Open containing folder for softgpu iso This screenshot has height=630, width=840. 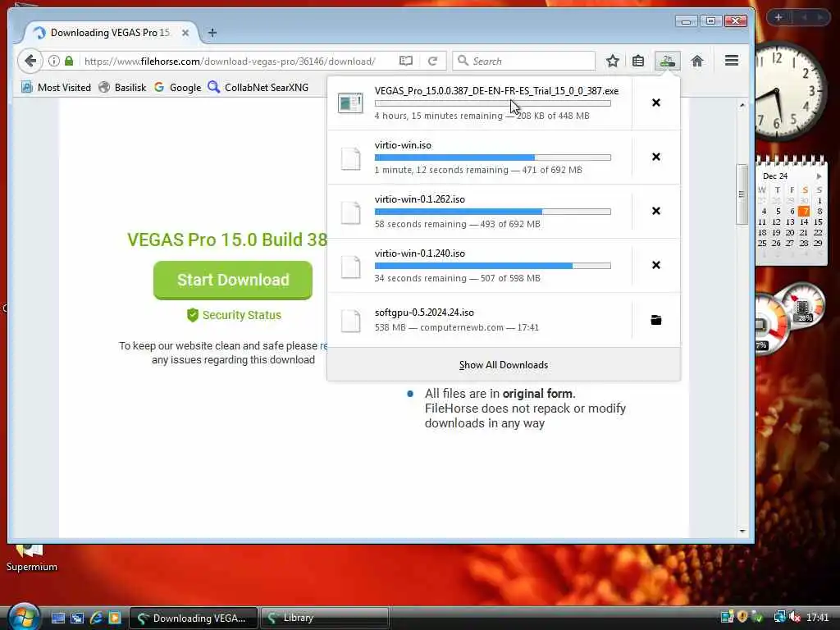(x=655, y=320)
